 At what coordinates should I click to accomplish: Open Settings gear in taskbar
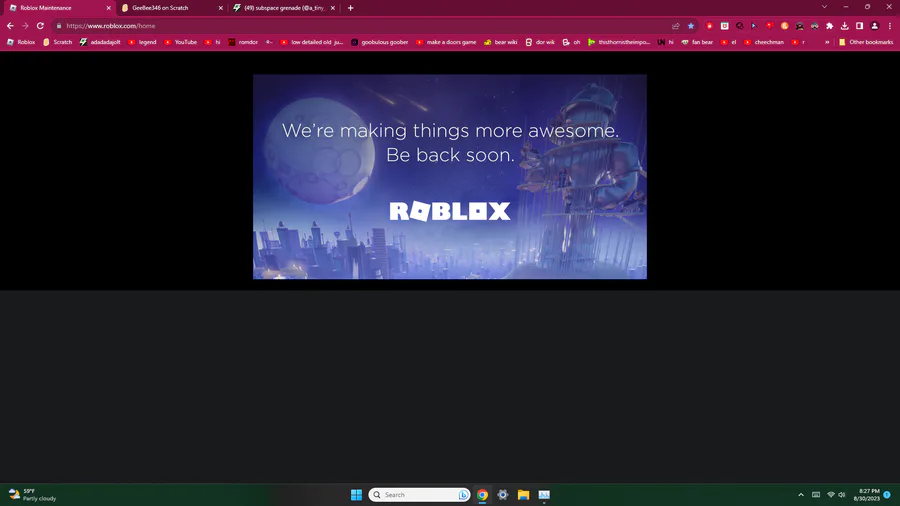pyautogui.click(x=503, y=495)
